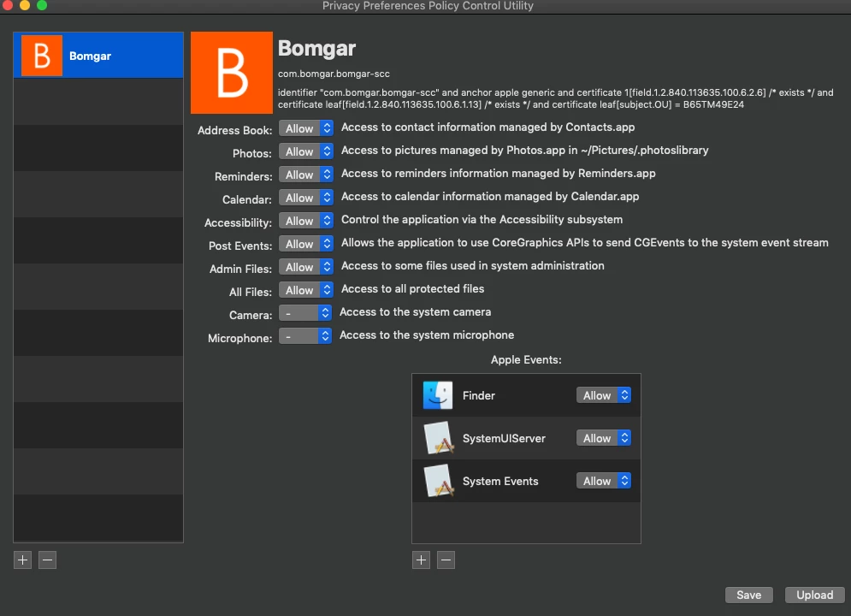Change SystemUIServer Apple Events permission

604,438
